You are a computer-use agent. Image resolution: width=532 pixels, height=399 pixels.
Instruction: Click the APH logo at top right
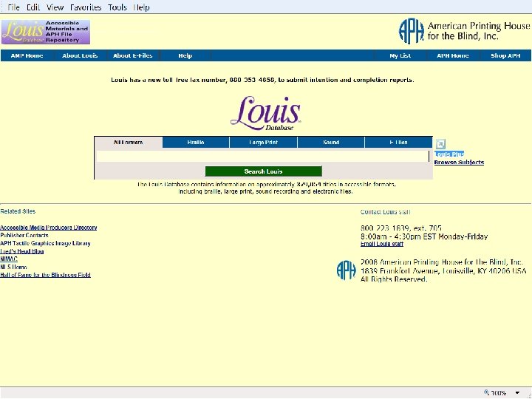click(x=464, y=31)
